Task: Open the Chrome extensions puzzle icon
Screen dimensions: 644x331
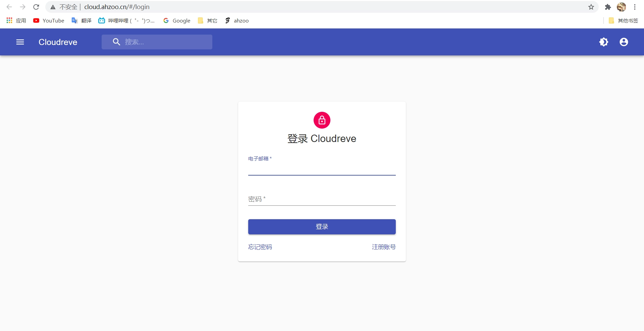Action: [607, 7]
